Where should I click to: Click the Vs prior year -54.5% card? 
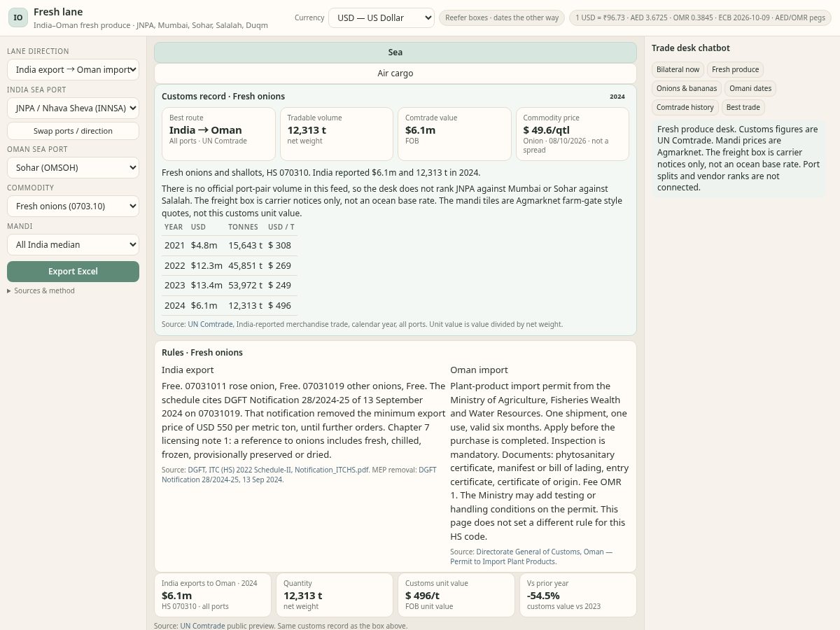[x=578, y=595]
